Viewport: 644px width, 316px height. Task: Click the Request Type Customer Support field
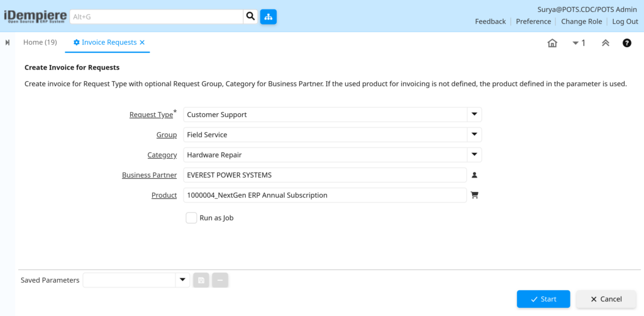tap(325, 115)
